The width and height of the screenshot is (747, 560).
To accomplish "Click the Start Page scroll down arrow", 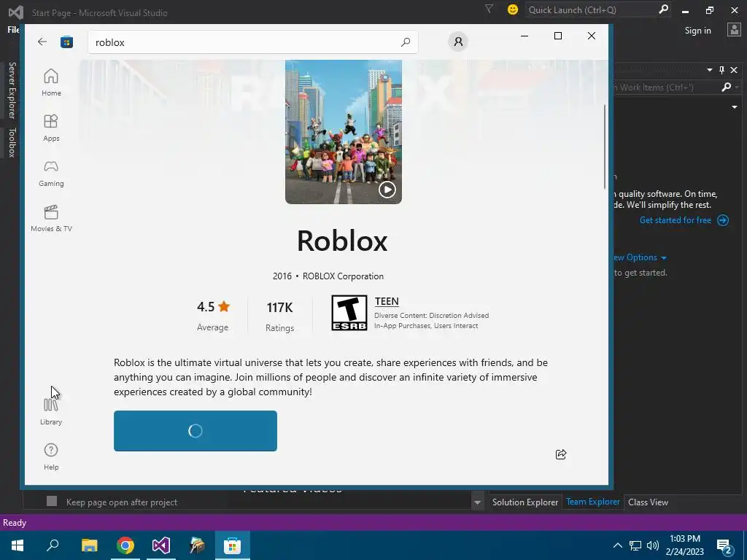I will 477,503.
